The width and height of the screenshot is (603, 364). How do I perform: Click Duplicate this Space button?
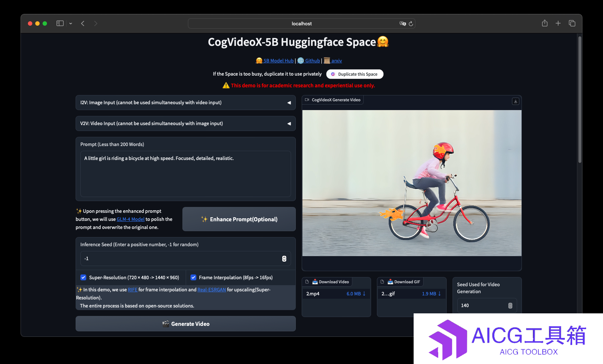coord(355,74)
